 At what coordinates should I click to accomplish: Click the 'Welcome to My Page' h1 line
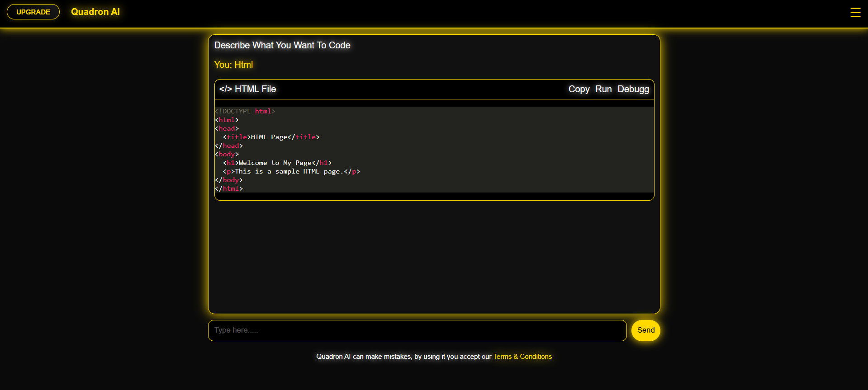[277, 163]
